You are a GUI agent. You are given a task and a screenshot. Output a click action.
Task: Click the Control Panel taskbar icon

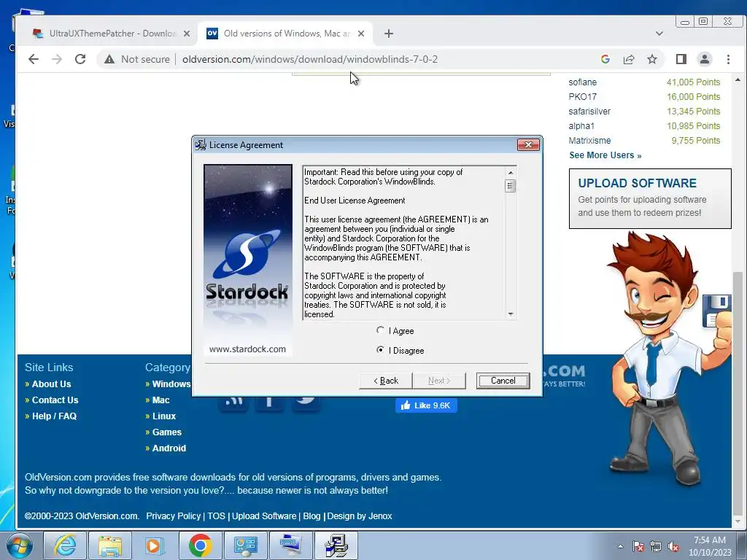coord(245,545)
